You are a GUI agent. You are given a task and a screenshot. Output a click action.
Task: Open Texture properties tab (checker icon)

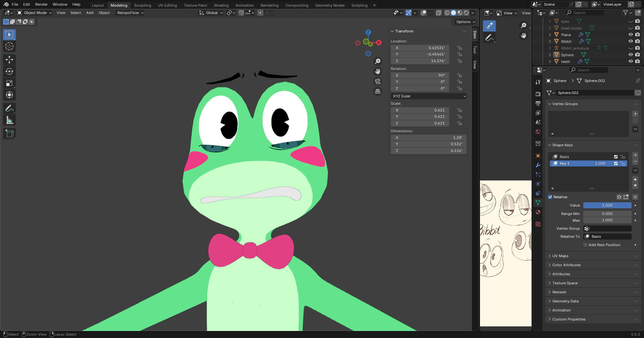click(538, 224)
